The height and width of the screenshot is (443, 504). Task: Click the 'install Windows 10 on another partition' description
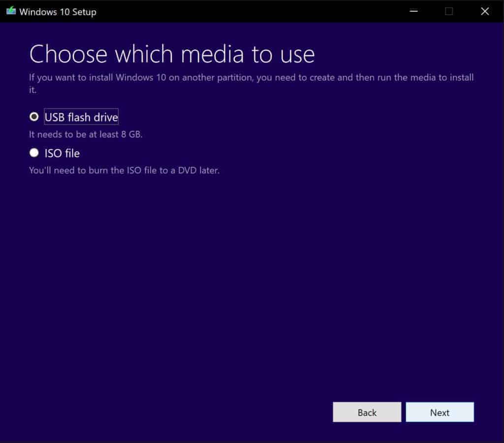coord(251,83)
